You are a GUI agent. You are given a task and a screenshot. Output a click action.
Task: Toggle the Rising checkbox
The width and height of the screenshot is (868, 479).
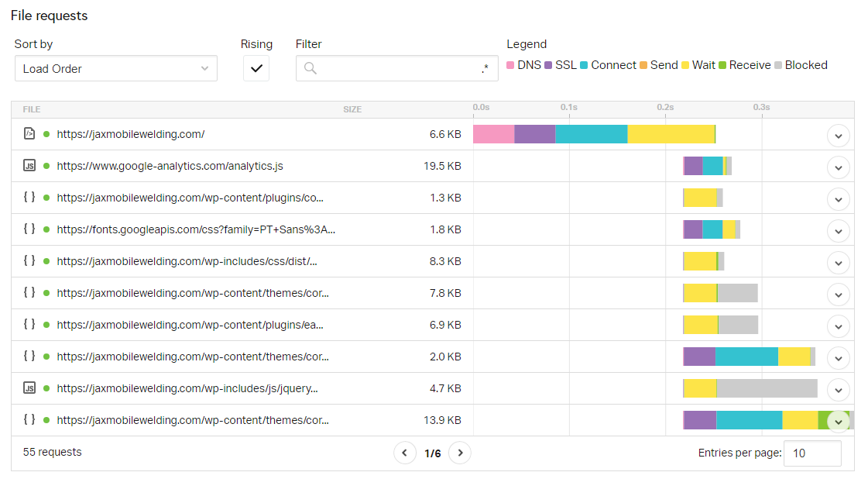[x=256, y=69]
